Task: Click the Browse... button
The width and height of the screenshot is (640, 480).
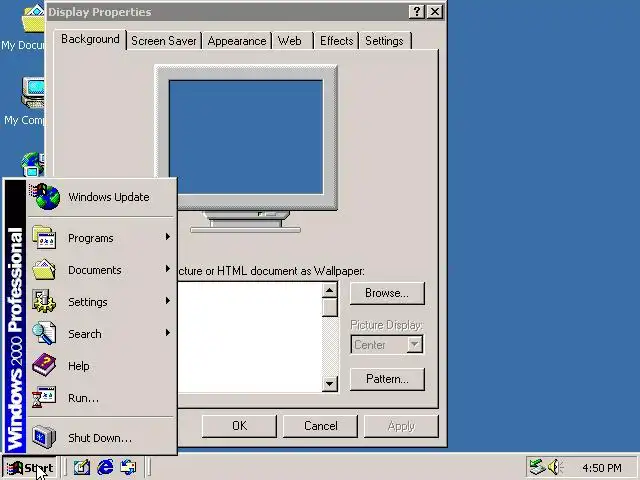Action: coord(387,293)
